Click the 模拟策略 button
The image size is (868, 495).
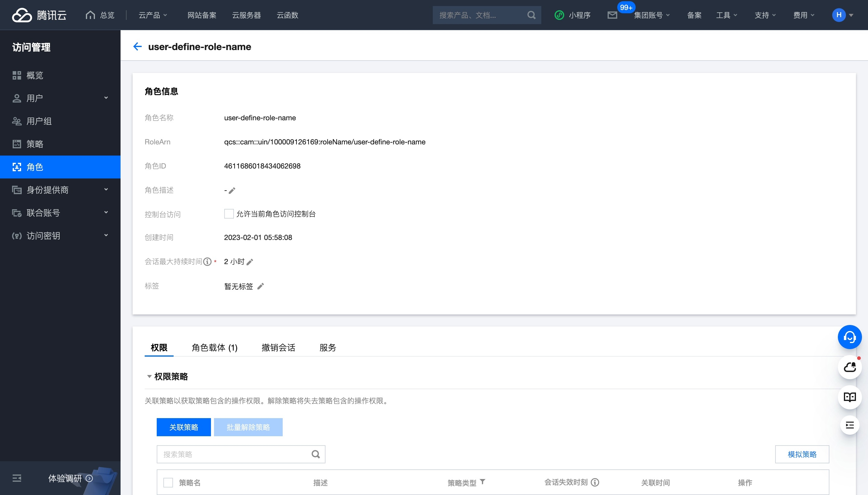802,454
